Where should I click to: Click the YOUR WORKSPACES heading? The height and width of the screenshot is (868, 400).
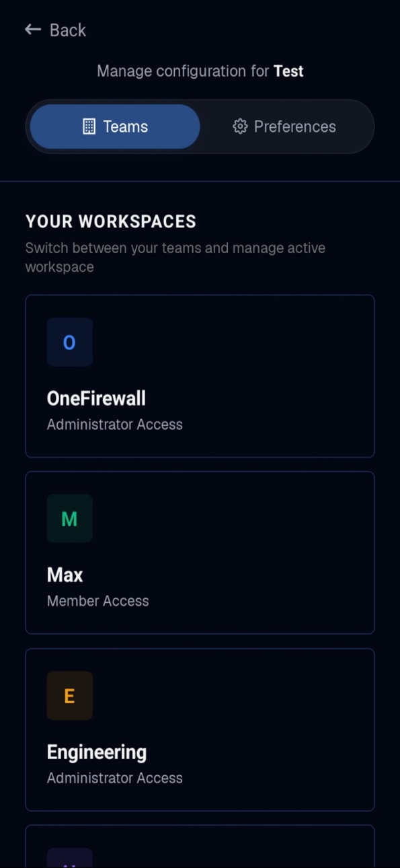111,221
